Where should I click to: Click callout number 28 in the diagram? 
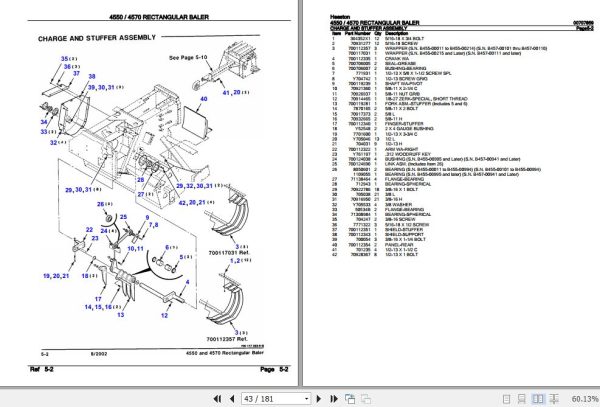(140, 180)
